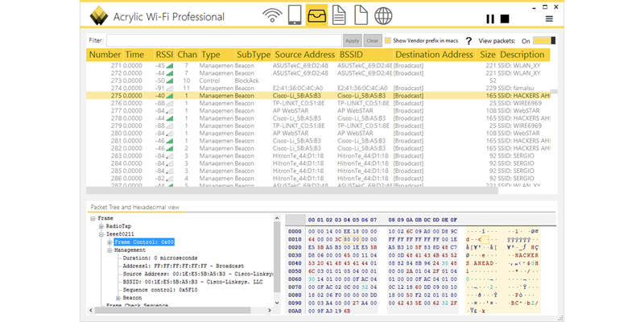Expand the RadioTap tree node
The width and height of the screenshot is (644, 322).
101,227
